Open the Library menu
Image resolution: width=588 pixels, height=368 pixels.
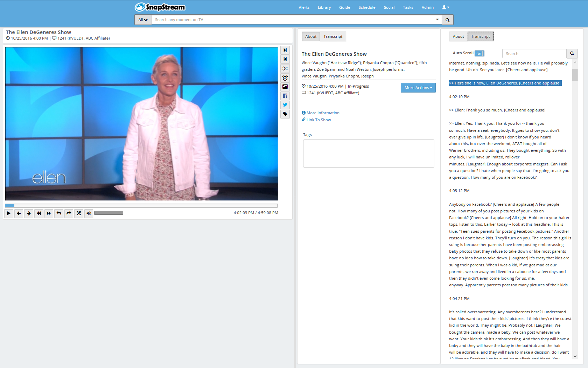324,7
